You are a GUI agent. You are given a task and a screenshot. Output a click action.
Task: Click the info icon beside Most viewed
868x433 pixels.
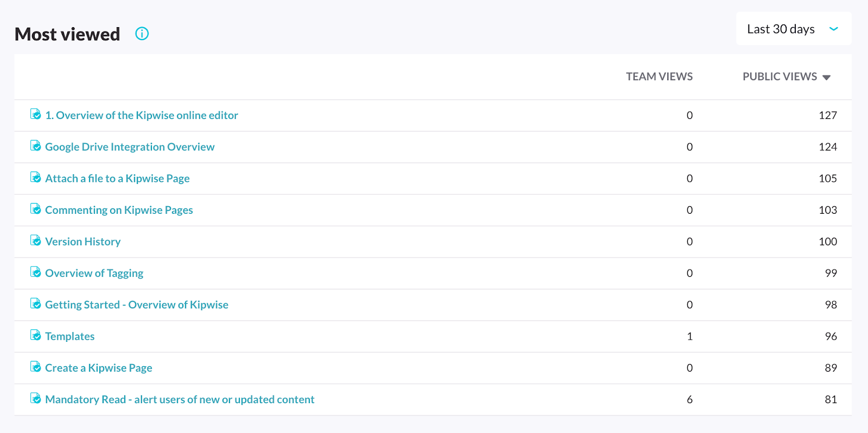(142, 34)
